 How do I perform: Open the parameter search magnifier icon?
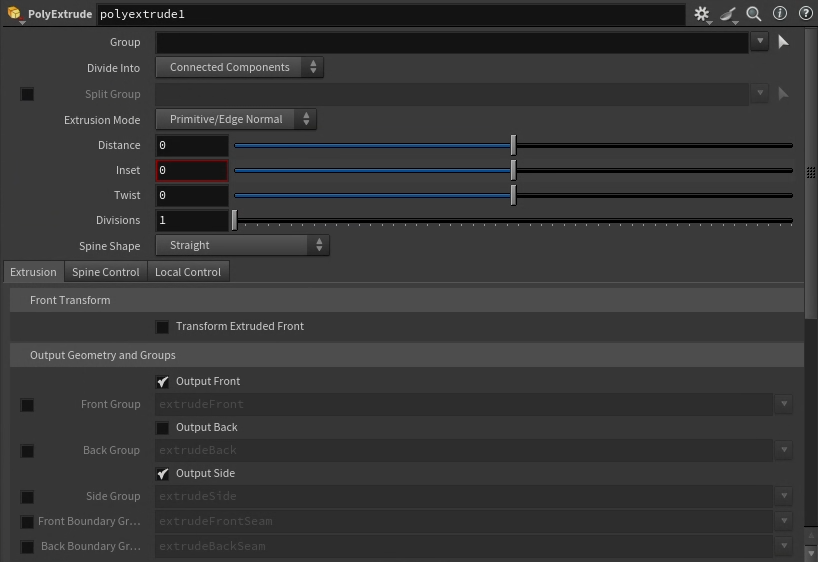(x=754, y=14)
